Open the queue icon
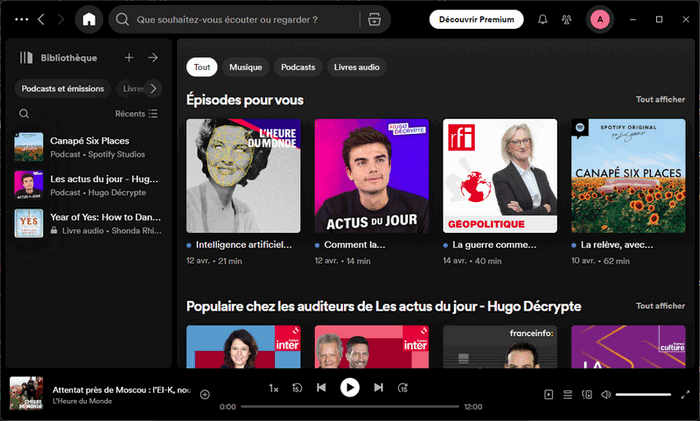Screen dimensions: 700x421 [x=567, y=395]
